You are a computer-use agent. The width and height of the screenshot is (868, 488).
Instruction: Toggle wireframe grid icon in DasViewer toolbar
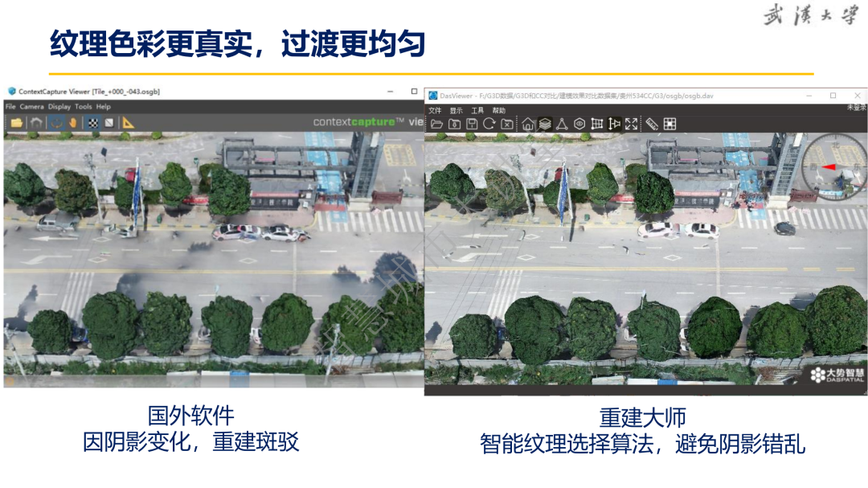[596, 124]
